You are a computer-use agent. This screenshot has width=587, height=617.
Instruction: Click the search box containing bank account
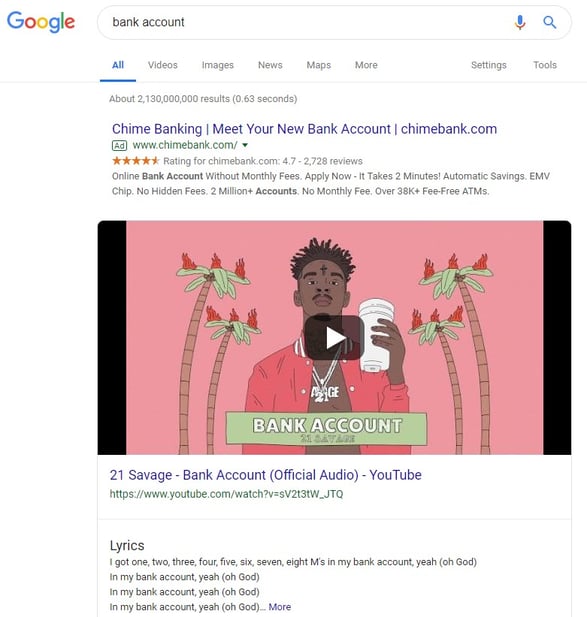coord(334,22)
